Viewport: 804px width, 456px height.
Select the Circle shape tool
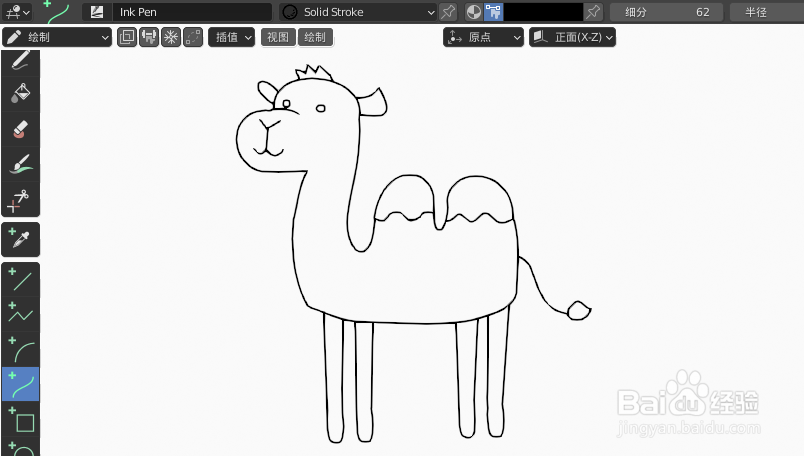[x=21, y=447]
